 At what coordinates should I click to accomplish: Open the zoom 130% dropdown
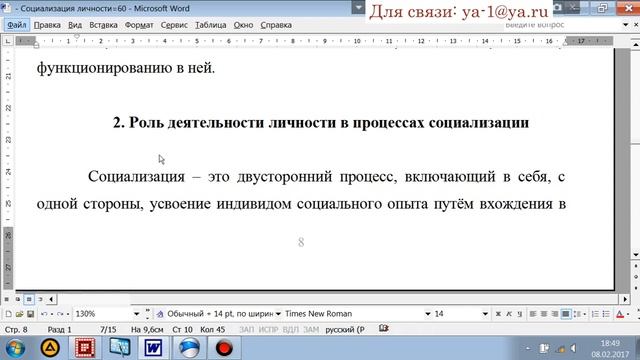(x=136, y=314)
